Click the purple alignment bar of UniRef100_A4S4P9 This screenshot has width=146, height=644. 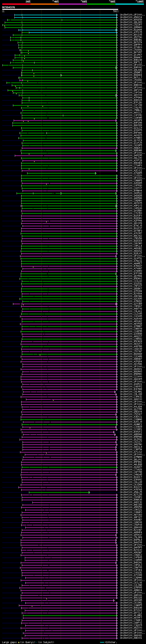point(65,120)
